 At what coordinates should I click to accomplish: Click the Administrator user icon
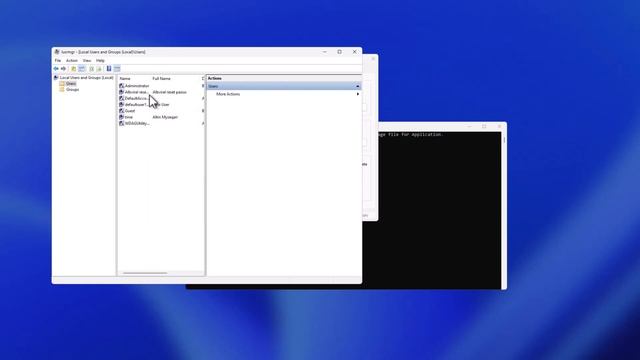(x=121, y=86)
